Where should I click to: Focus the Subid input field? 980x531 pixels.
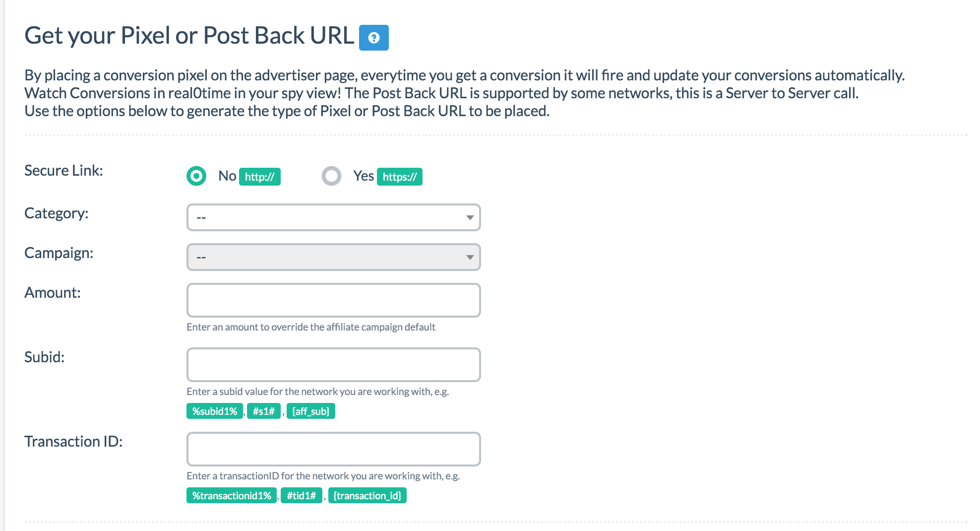pyautogui.click(x=333, y=365)
